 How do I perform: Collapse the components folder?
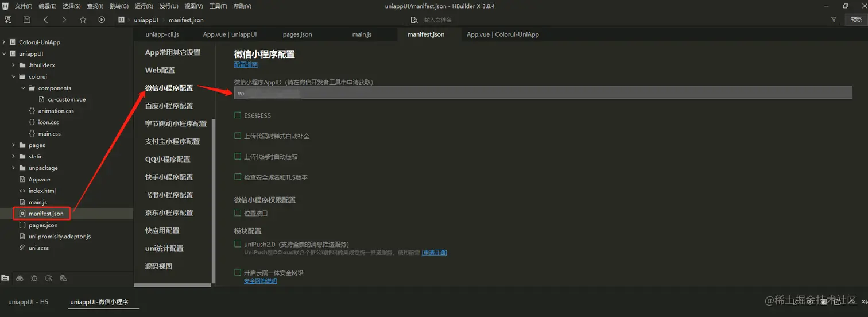click(x=24, y=88)
